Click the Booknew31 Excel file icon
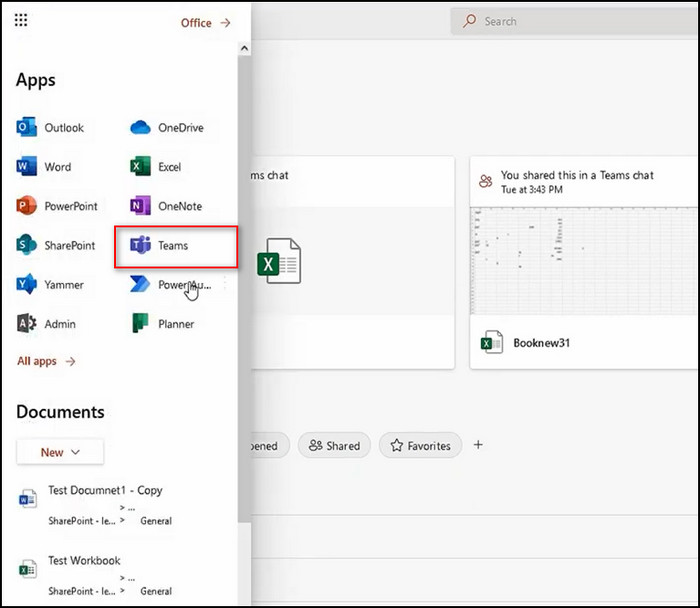The height and width of the screenshot is (608, 700). 492,342
